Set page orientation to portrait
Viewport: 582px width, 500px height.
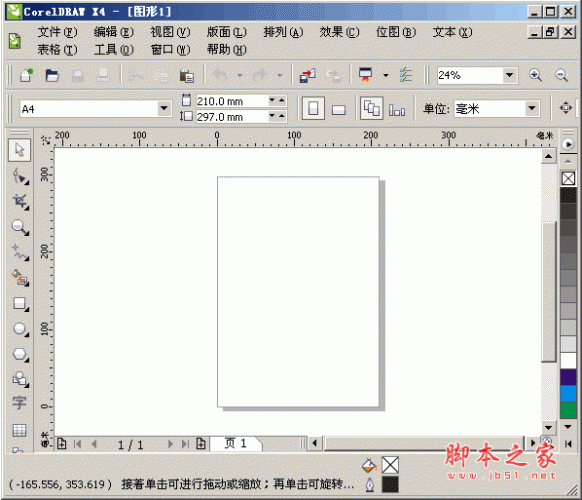pos(313,108)
